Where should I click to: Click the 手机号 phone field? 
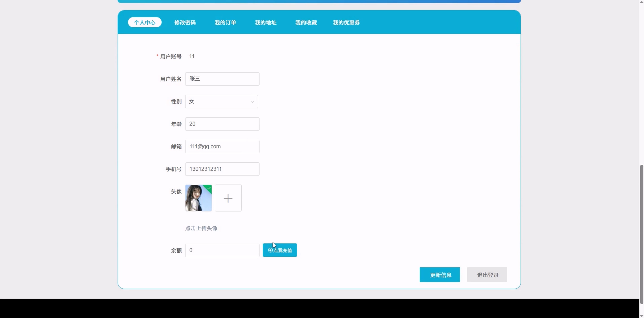222,169
